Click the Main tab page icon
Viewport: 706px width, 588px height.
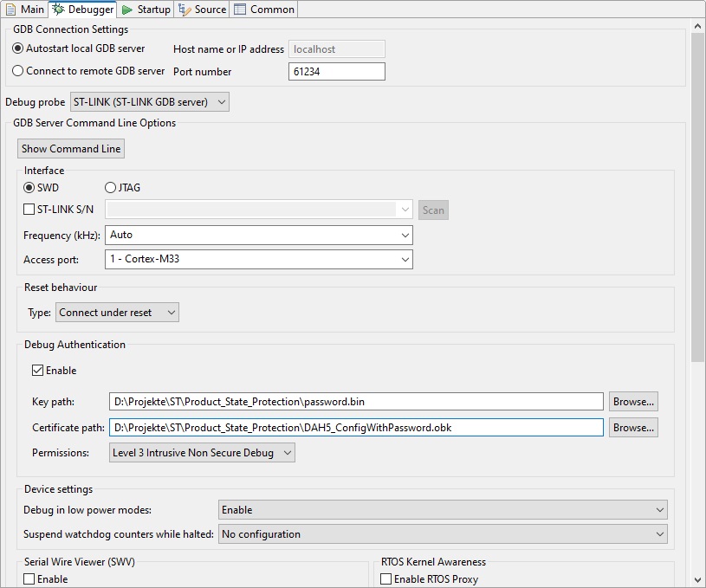click(x=10, y=10)
